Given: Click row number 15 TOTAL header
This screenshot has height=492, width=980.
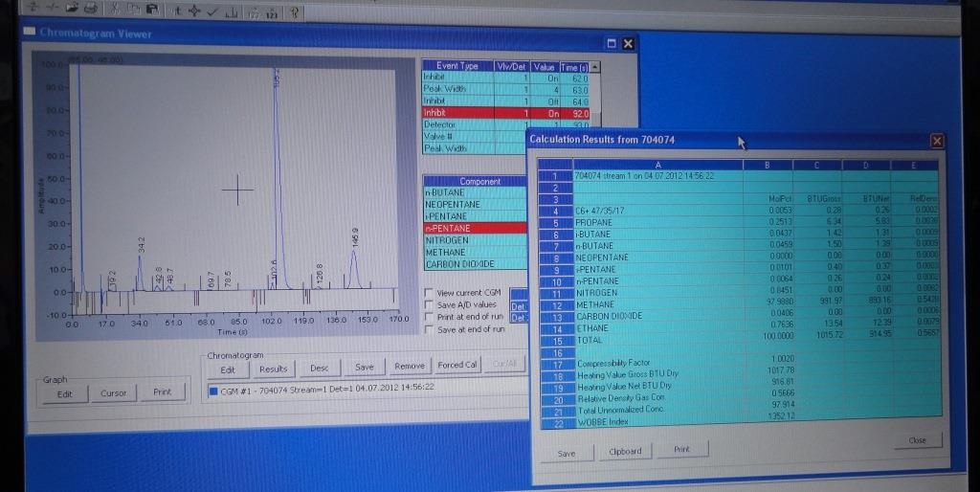Looking at the screenshot, I should (x=556, y=341).
